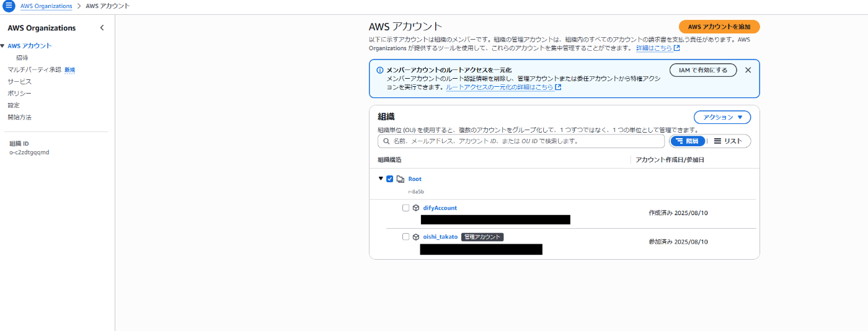Screen dimensions: 868x331
Task: Check the difyAccount checkbox
Action: point(406,208)
